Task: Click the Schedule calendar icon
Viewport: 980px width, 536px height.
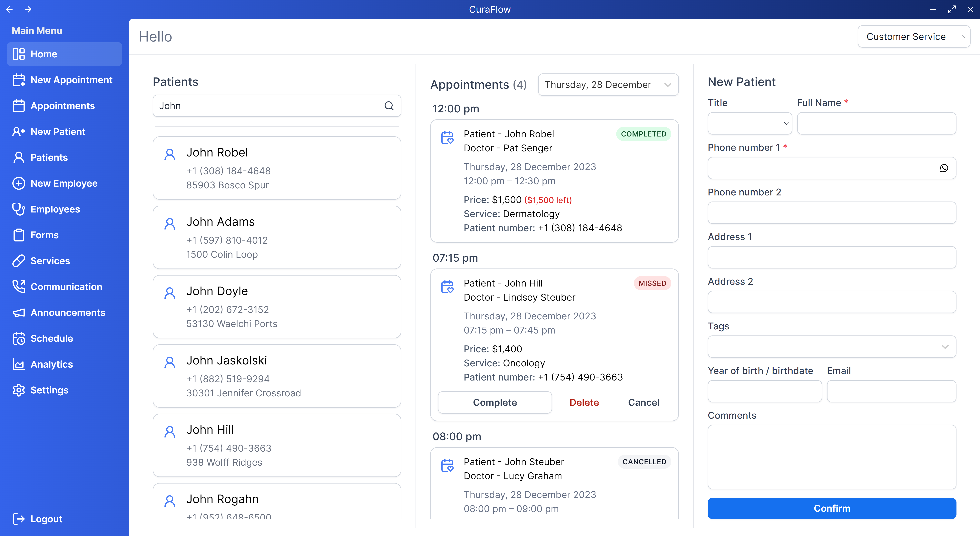Action: coord(19,338)
